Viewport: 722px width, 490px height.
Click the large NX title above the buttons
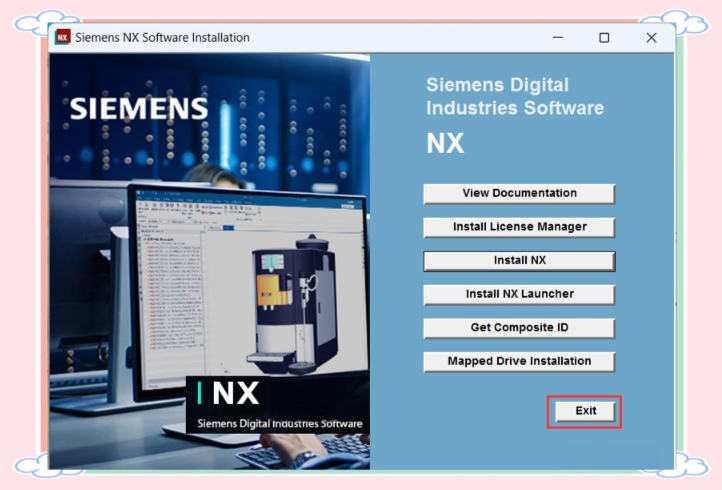pos(445,144)
